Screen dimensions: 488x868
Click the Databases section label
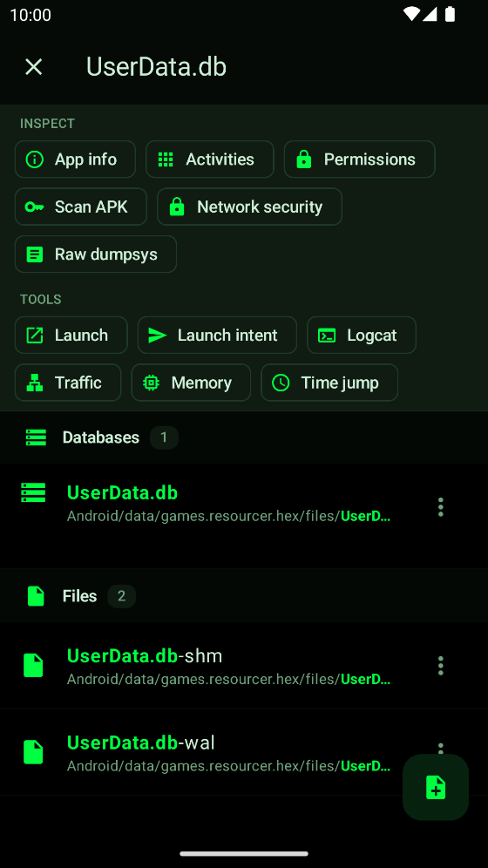(101, 437)
